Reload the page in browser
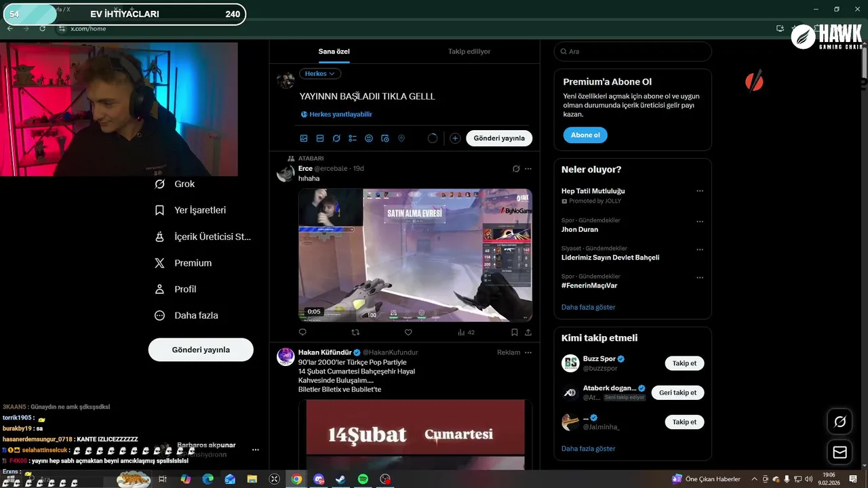 click(x=43, y=28)
